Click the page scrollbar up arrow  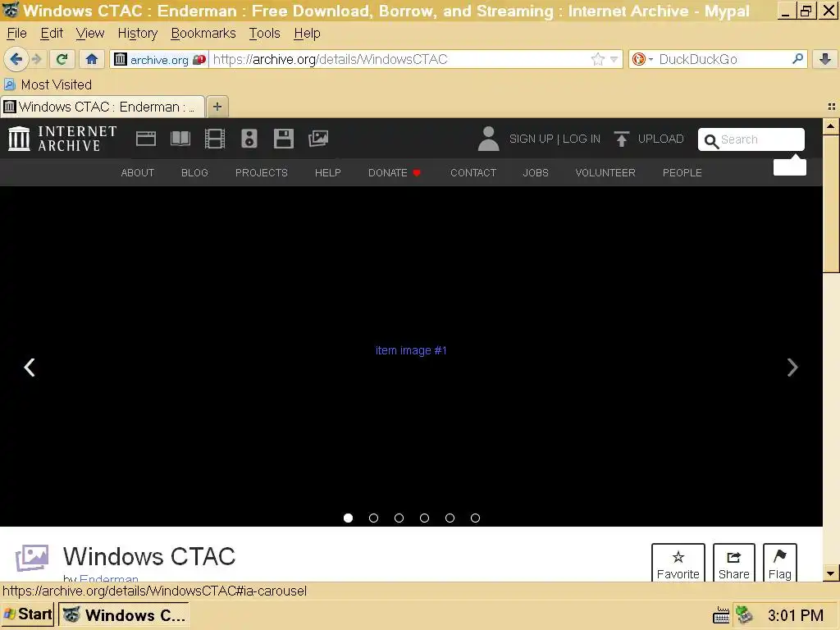831,126
